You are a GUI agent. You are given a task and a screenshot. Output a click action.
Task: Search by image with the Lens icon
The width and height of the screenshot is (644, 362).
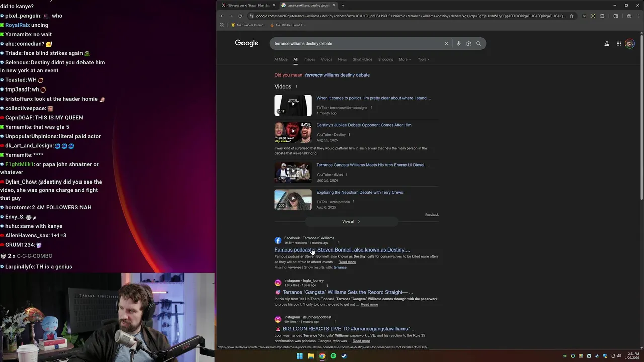[x=468, y=43]
